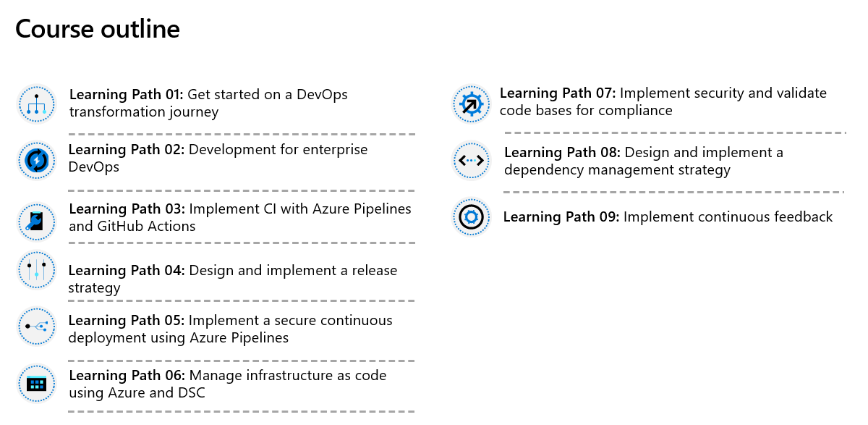868x425 pixels.
Task: Click dashed divider below Learning Path 07
Action: click(x=675, y=132)
